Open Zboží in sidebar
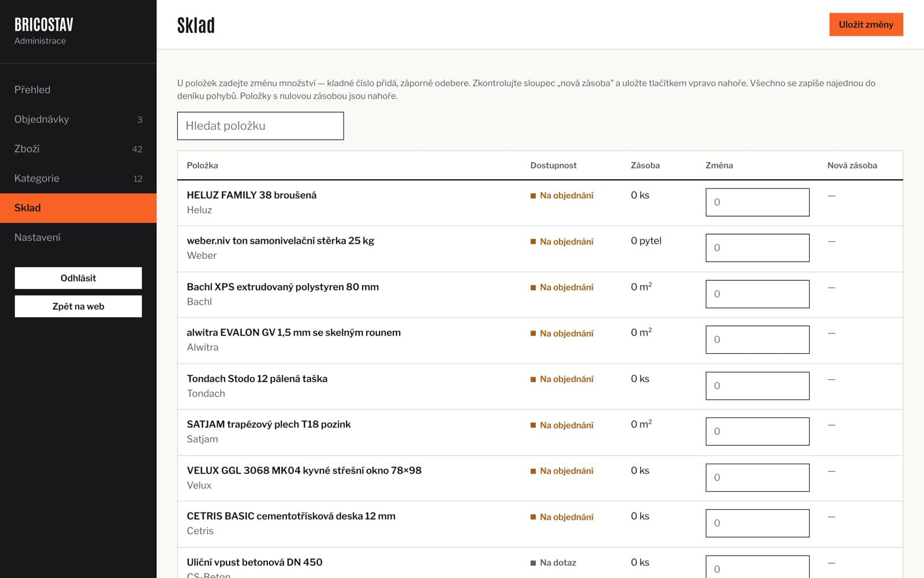 click(x=78, y=149)
